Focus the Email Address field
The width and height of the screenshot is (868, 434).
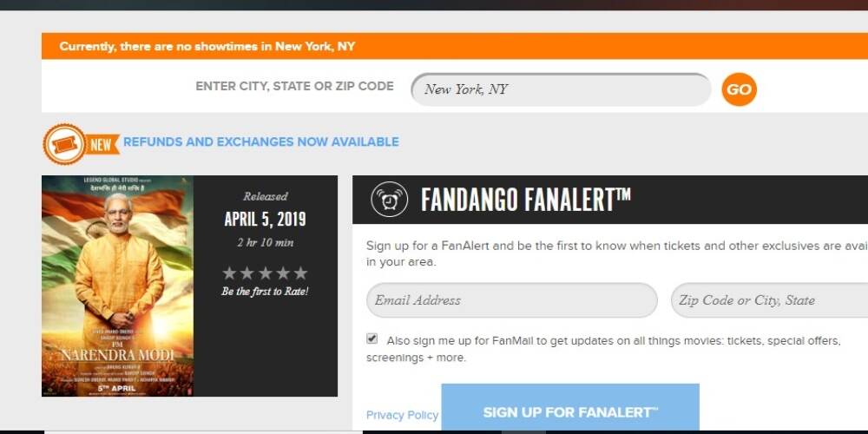(x=511, y=300)
